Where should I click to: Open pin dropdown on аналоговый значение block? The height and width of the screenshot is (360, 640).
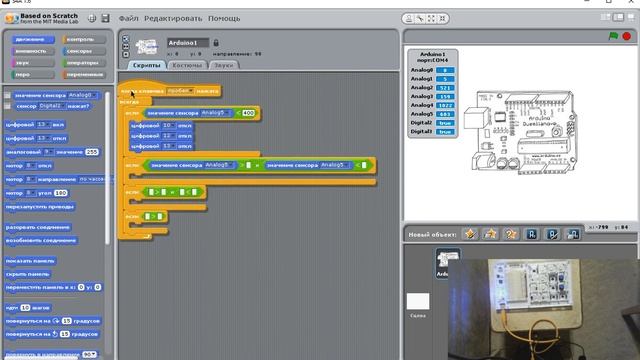click(49, 151)
